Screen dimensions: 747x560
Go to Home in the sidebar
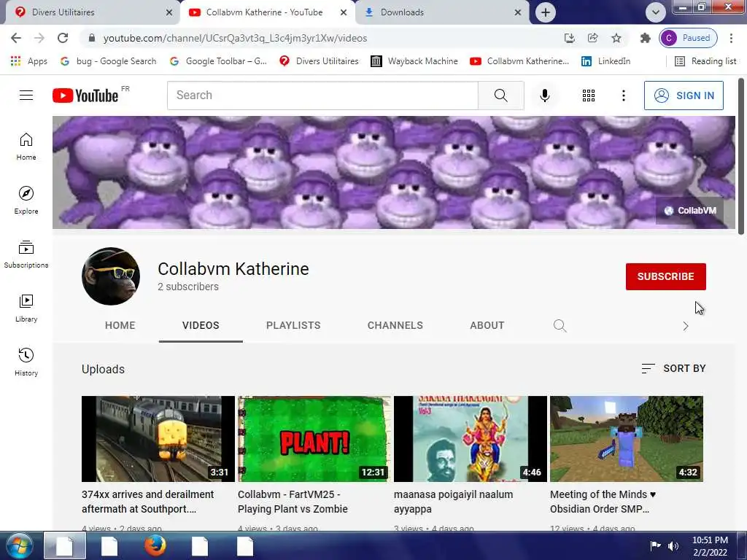pyautogui.click(x=26, y=146)
